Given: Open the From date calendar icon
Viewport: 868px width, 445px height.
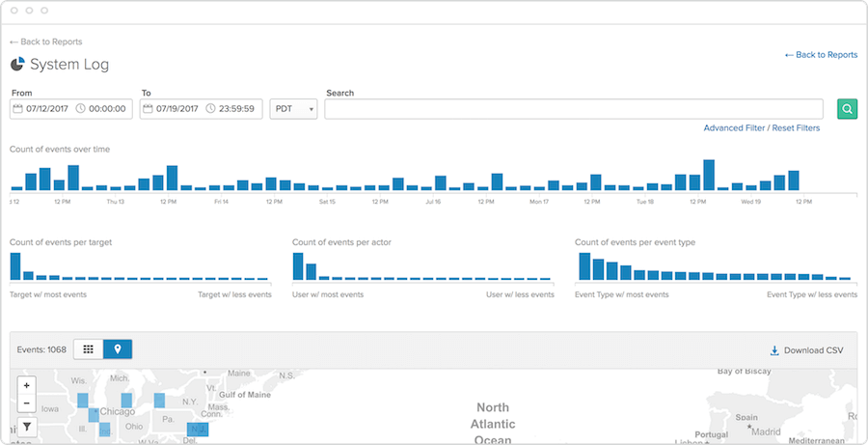Looking at the screenshot, I should [18, 109].
